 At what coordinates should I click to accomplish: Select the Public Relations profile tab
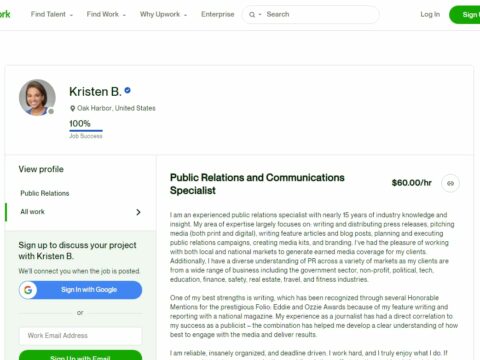coord(45,193)
